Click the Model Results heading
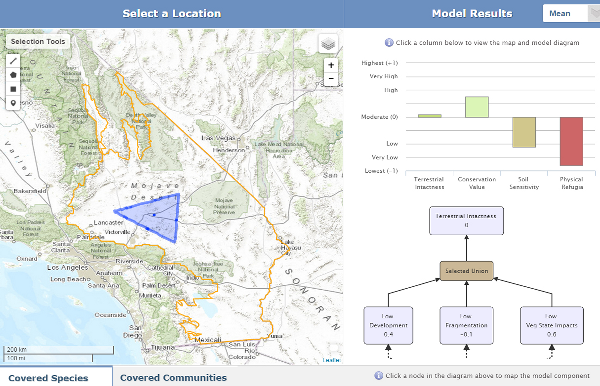Viewport: 600px width, 386px height. point(472,13)
